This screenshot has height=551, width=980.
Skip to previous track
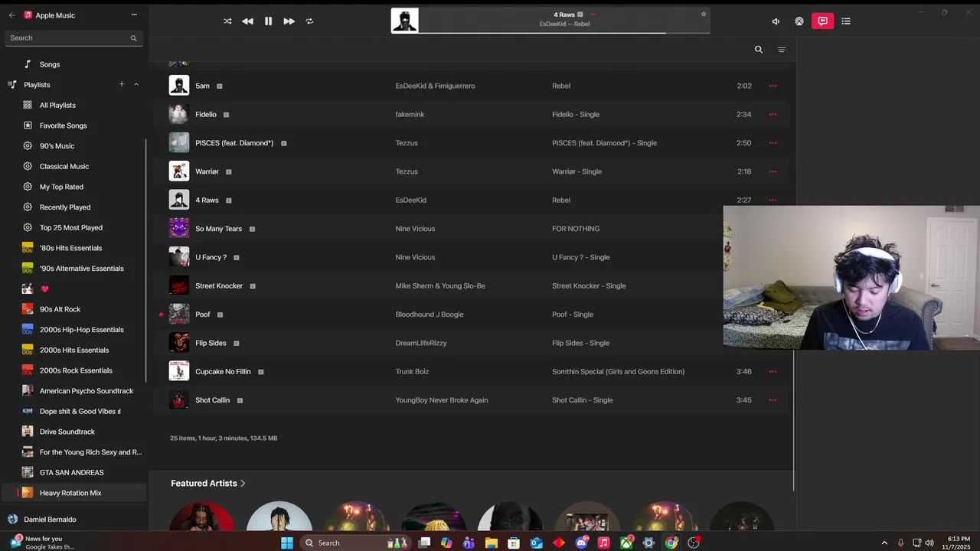[247, 21]
